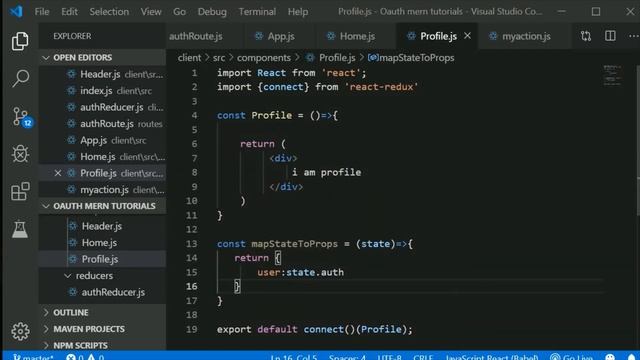Click the feedback smiley in status bar
The height and width of the screenshot is (360, 640).
coord(610,357)
